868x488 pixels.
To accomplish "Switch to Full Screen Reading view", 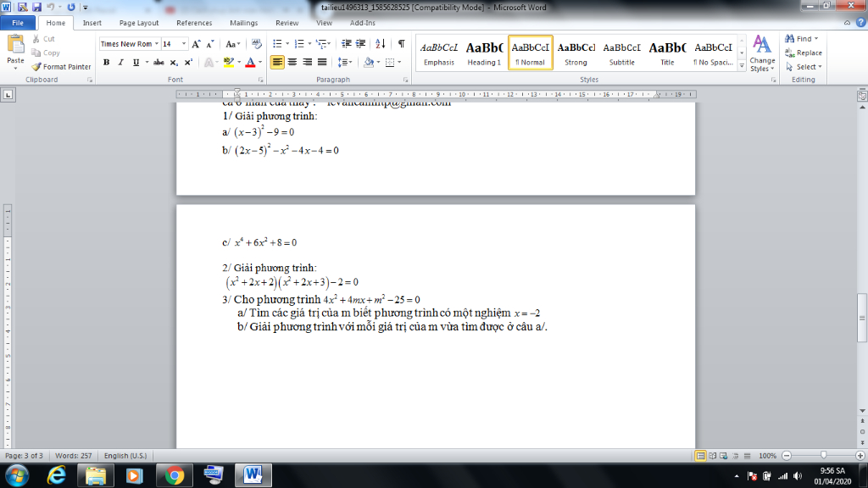I will click(x=712, y=456).
